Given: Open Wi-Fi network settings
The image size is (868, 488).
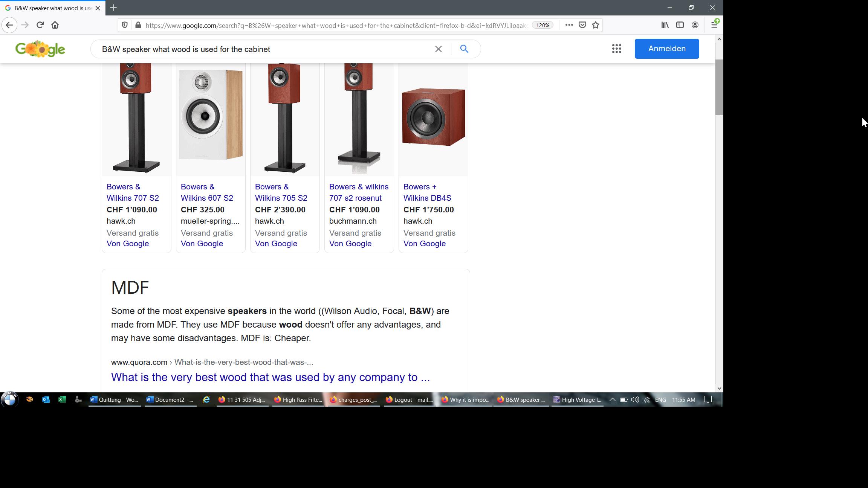Looking at the screenshot, I should click(647, 400).
